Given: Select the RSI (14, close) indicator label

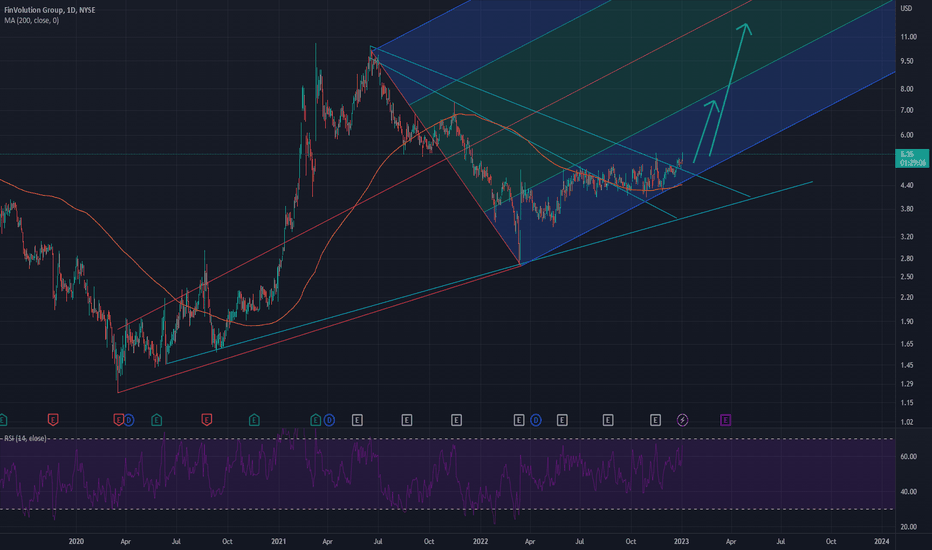Looking at the screenshot, I should [x=26, y=438].
